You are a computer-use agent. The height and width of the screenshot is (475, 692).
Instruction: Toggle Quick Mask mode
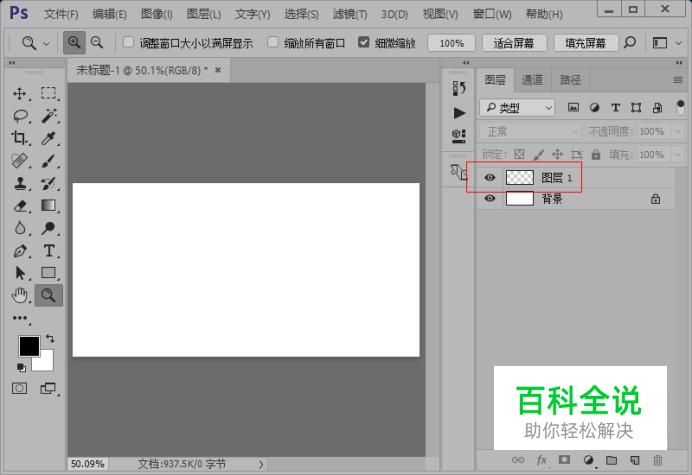pyautogui.click(x=19, y=388)
